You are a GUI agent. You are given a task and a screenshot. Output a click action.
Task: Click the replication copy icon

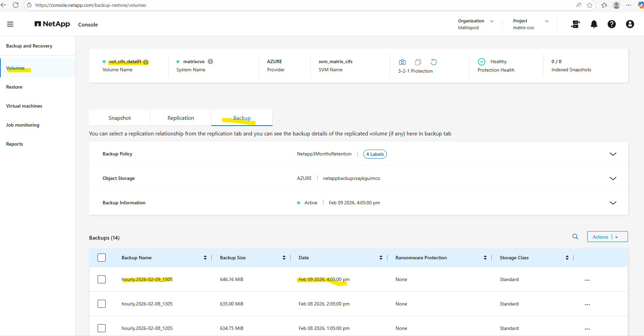click(418, 62)
